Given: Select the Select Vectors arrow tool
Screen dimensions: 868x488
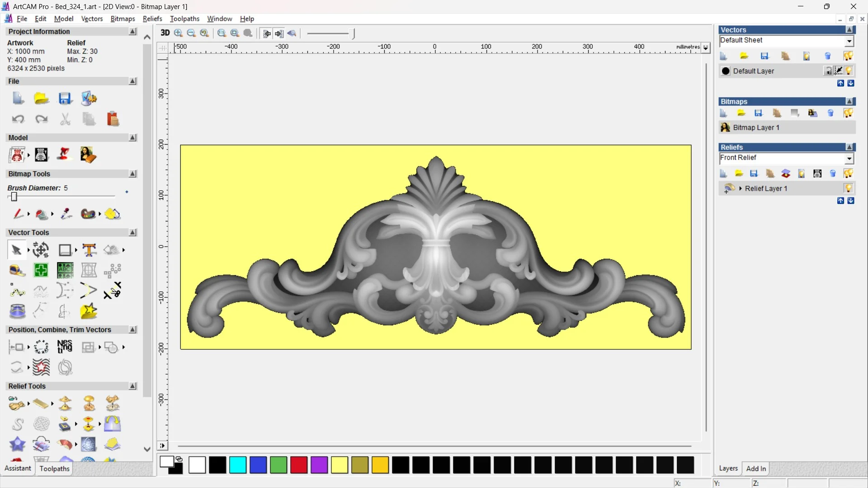Looking at the screenshot, I should point(17,250).
